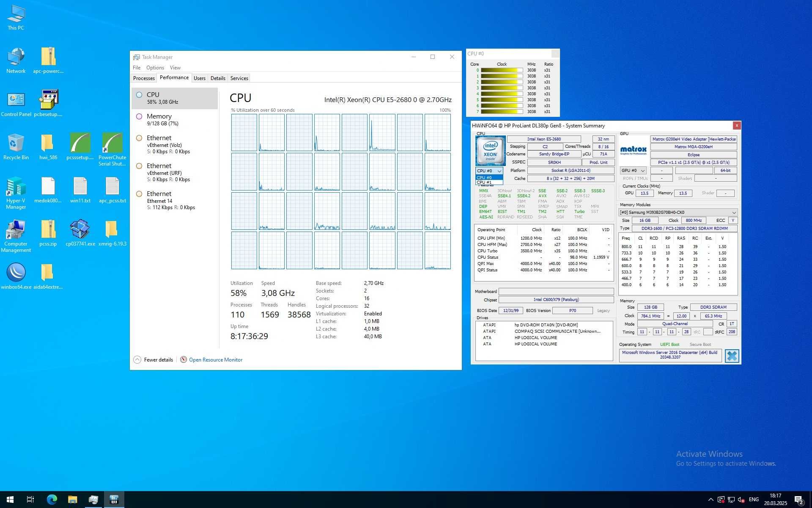Click the Matrox logo in GPU section
Viewport: 812px width, 508px height.
(633, 150)
